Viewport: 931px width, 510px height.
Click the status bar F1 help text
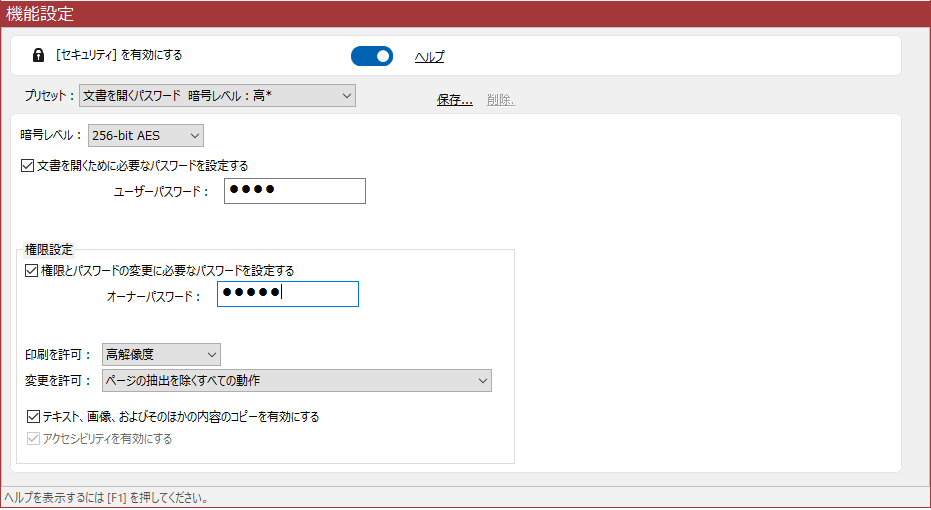[107, 498]
